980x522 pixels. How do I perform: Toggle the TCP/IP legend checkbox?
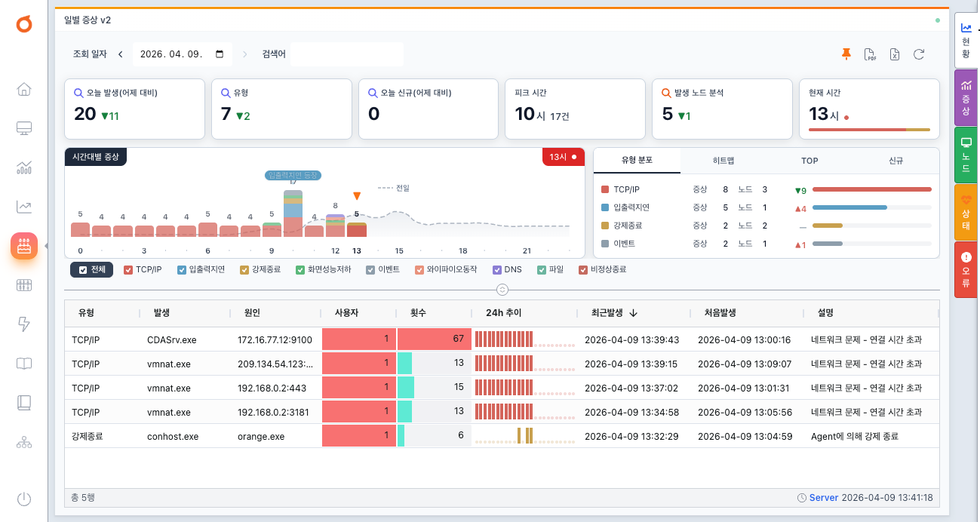[128, 269]
